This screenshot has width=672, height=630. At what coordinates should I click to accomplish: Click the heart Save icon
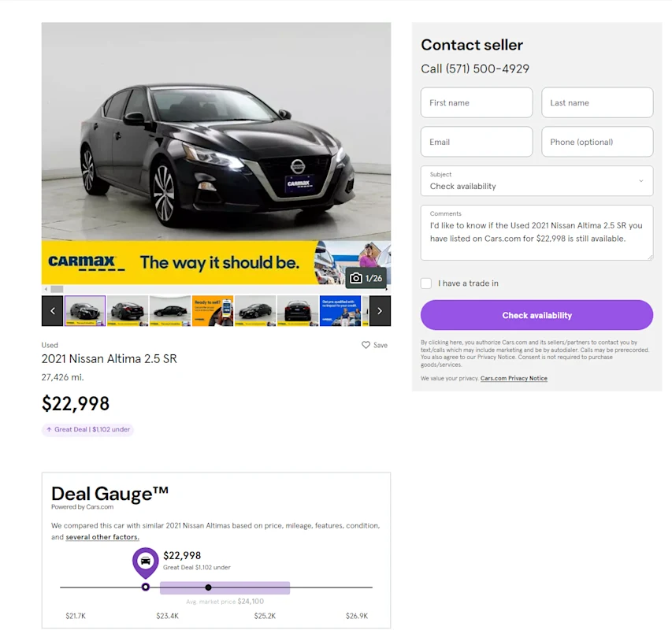[x=366, y=345]
